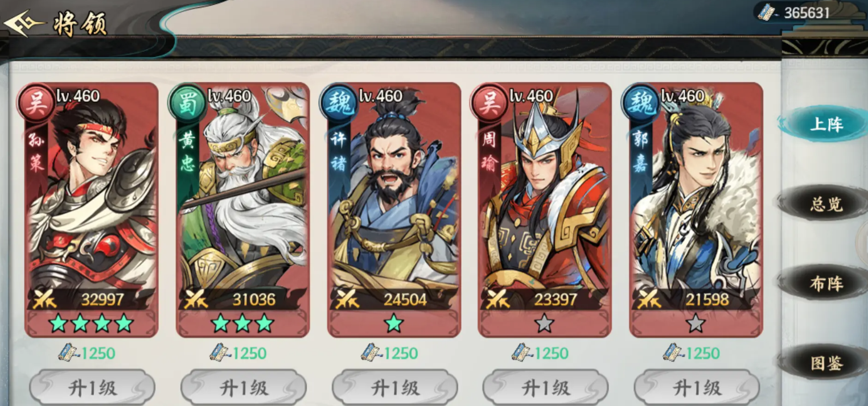The image size is (868, 406).
Task: Go to the 图鉴 tab
Action: (x=825, y=362)
